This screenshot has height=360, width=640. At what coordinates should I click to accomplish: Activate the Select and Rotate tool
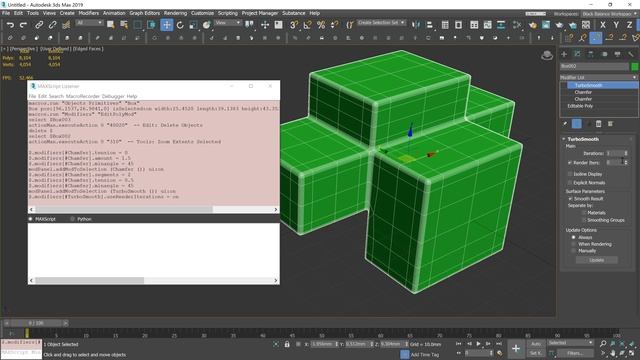tap(180, 25)
